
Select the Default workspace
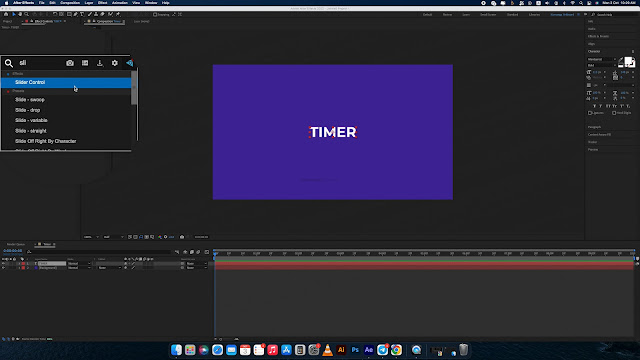click(427, 15)
